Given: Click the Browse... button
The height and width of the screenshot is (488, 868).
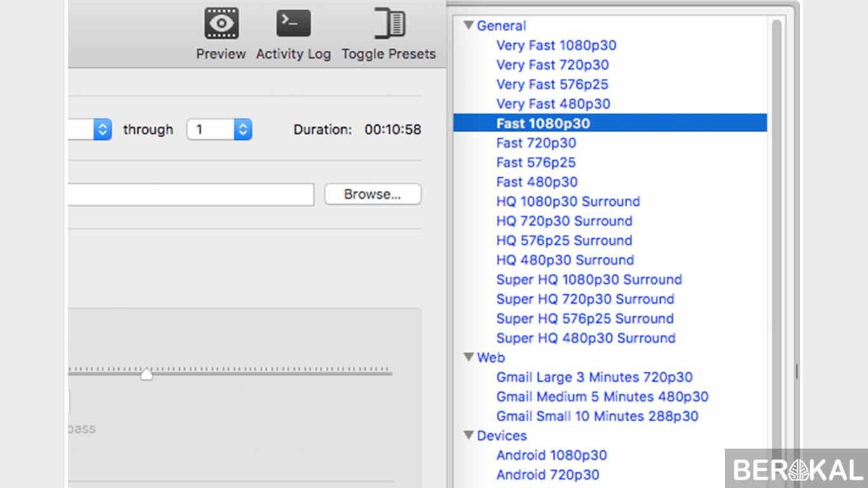Looking at the screenshot, I should [x=373, y=194].
